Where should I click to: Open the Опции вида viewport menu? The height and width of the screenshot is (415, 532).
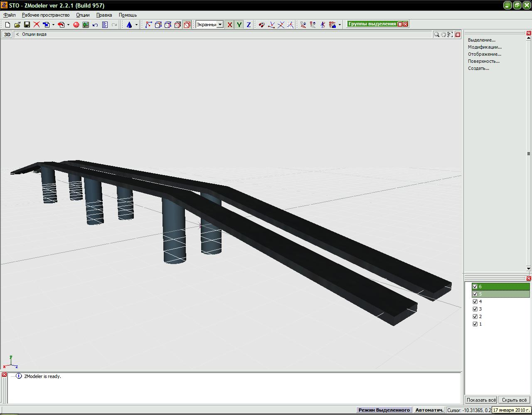34,35
